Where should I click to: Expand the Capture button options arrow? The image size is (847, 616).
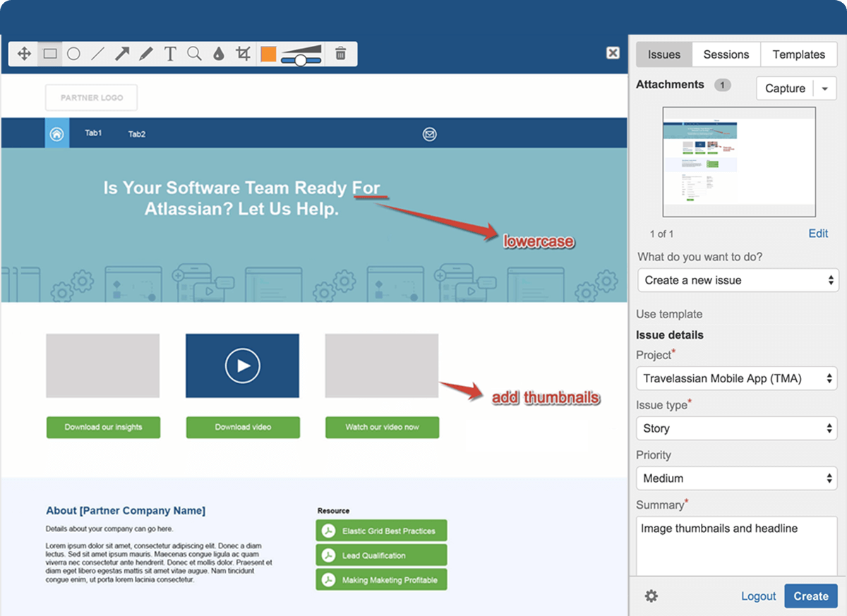(824, 87)
